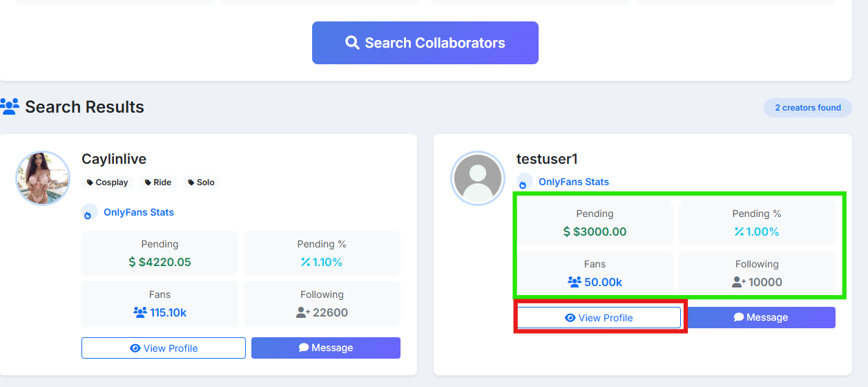868x387 pixels.
Task: Click Caylinlive's OnlyFans Stats flame icon
Action: click(89, 213)
